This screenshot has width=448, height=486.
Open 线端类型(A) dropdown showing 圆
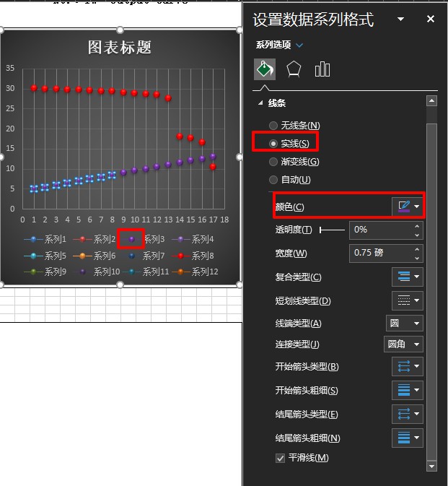pos(404,324)
